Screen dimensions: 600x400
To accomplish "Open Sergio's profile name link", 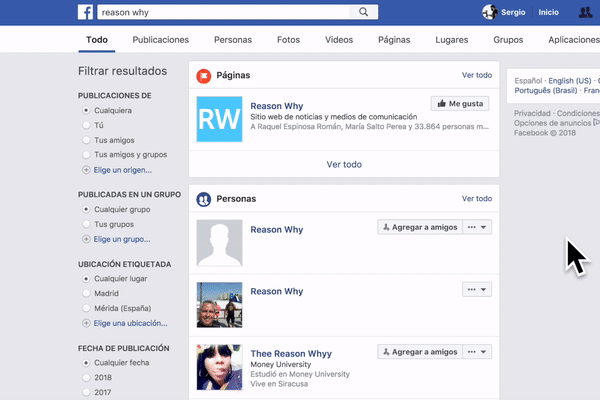I will click(x=513, y=12).
